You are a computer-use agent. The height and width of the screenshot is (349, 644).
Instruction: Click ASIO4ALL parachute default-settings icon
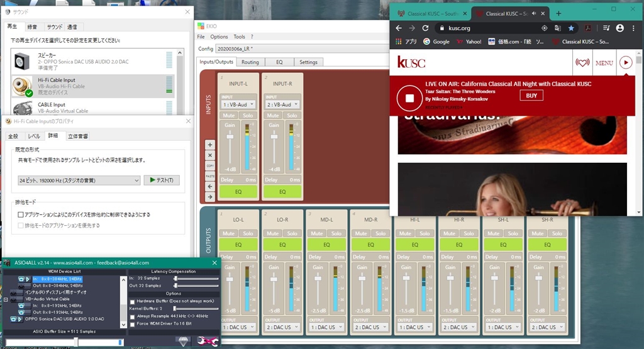(x=183, y=340)
